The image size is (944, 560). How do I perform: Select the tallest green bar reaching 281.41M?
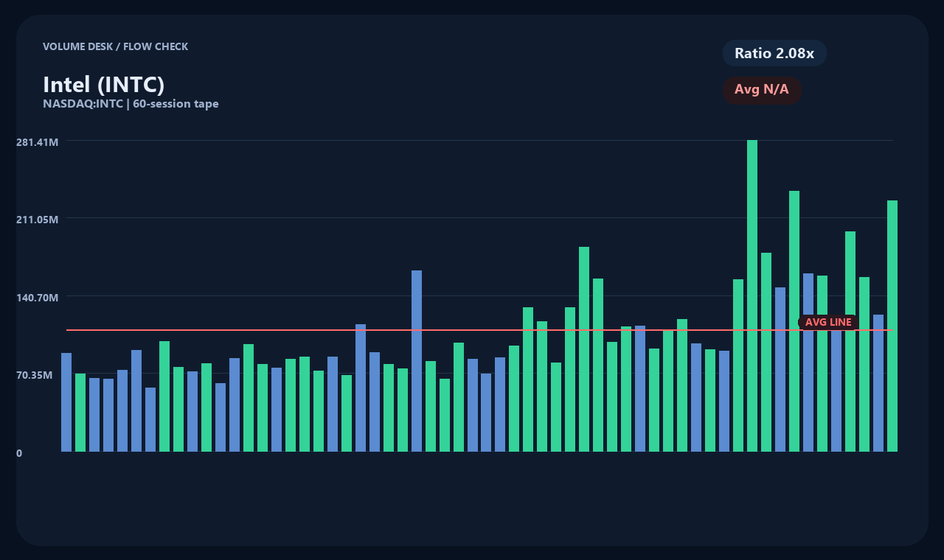752,295
